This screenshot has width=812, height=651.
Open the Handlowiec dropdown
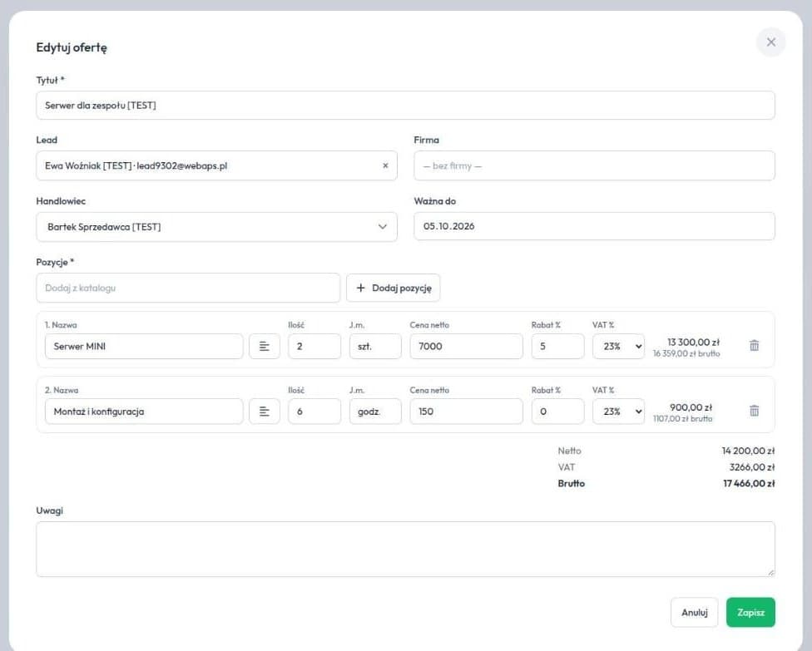point(216,227)
